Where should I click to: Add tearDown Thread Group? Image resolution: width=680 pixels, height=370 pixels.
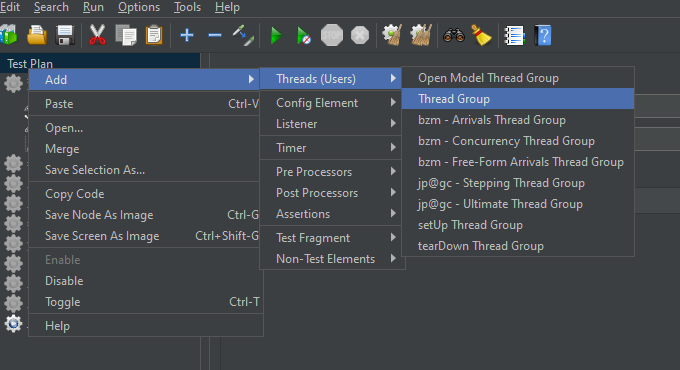coord(518,246)
